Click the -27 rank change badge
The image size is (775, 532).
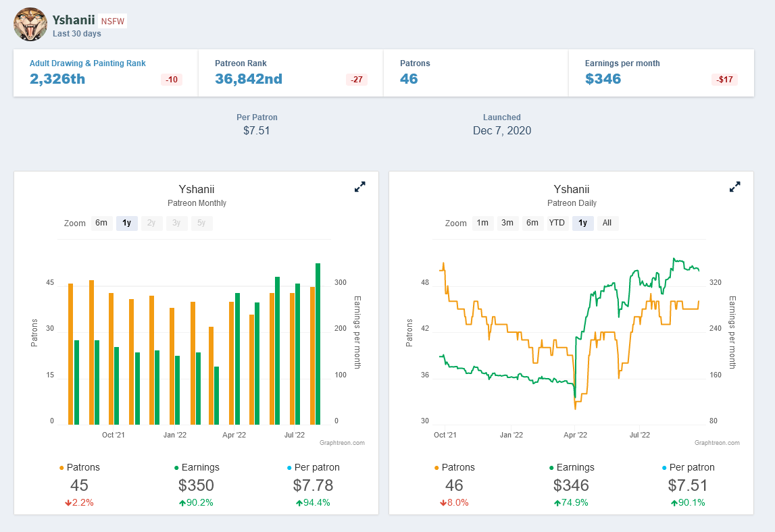356,80
